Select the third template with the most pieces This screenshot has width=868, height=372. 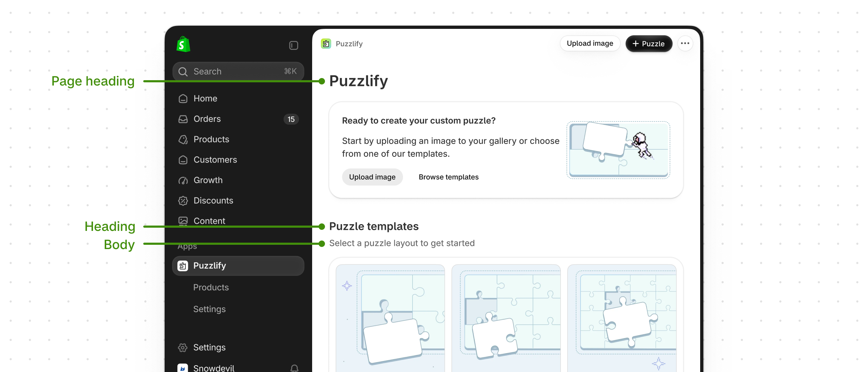pos(622,318)
